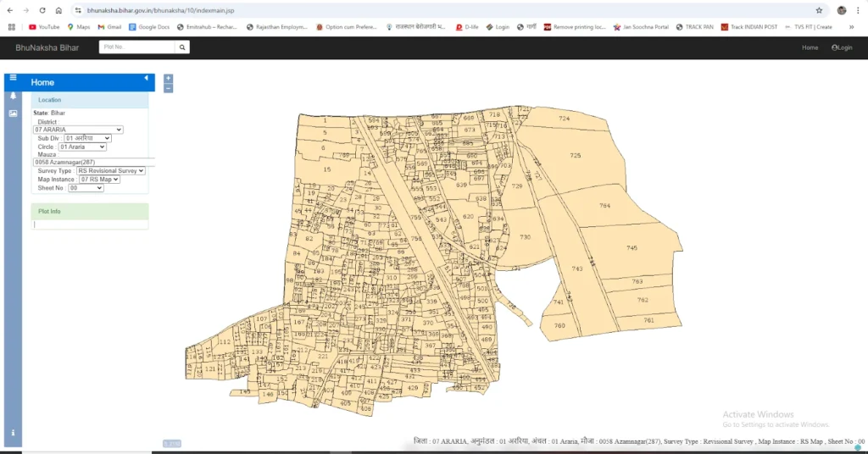
Task: Open Gmail bookmark
Action: tap(109, 26)
